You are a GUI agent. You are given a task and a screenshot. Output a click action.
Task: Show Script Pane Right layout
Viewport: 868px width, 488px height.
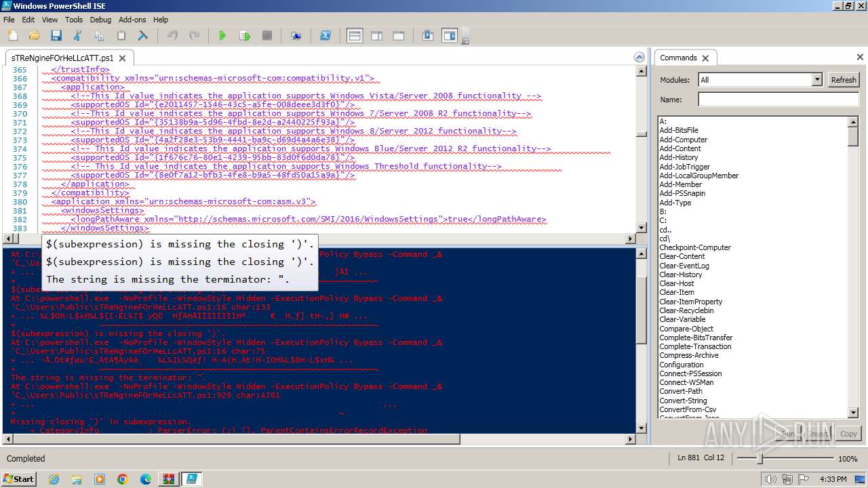(377, 36)
